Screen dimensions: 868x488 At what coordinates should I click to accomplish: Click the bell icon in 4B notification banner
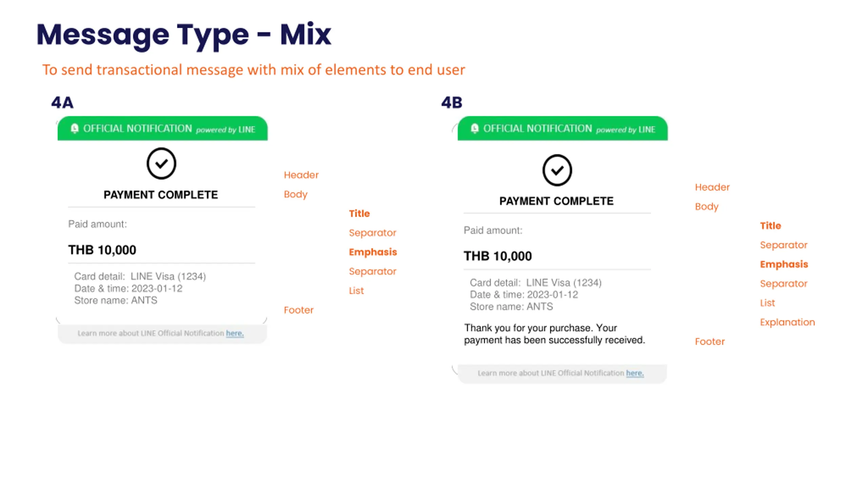click(x=475, y=128)
